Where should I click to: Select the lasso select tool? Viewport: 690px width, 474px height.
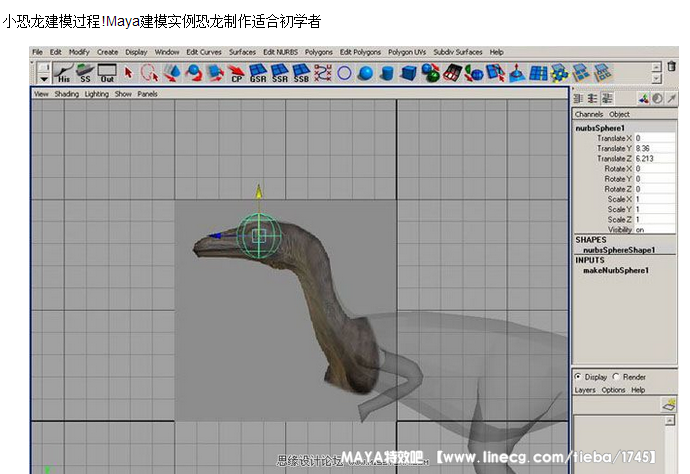pyautogui.click(x=150, y=73)
